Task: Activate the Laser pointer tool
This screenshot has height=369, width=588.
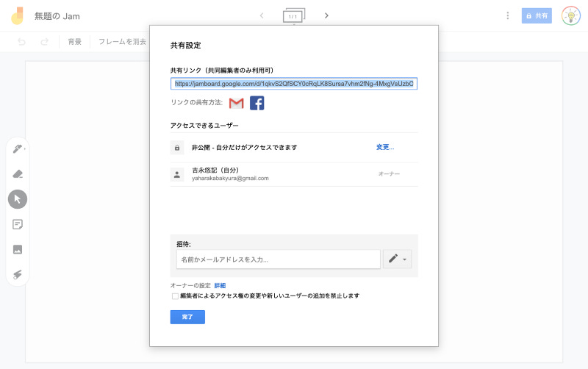Action: 18,274
